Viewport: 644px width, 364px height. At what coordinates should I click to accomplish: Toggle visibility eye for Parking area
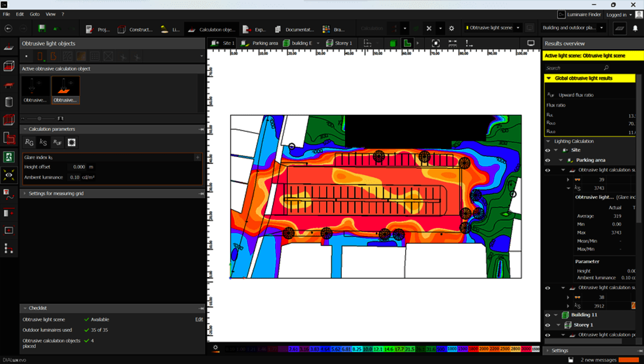pyautogui.click(x=547, y=160)
